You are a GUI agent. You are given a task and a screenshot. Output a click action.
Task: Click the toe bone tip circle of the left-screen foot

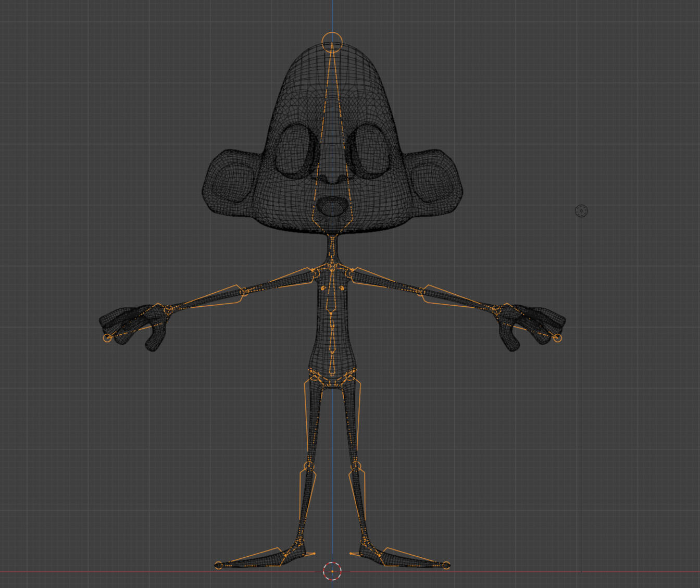pos(219,565)
